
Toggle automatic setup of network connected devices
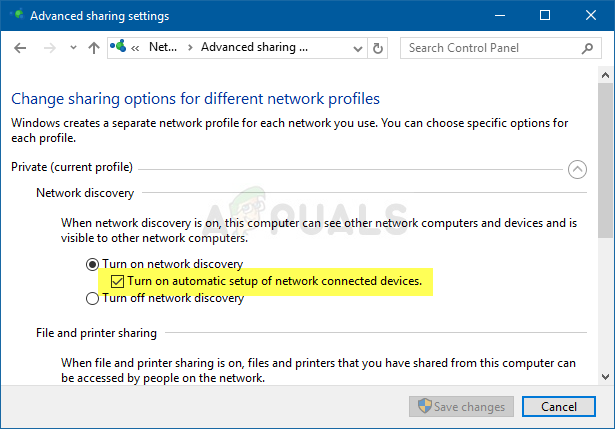click(x=118, y=281)
